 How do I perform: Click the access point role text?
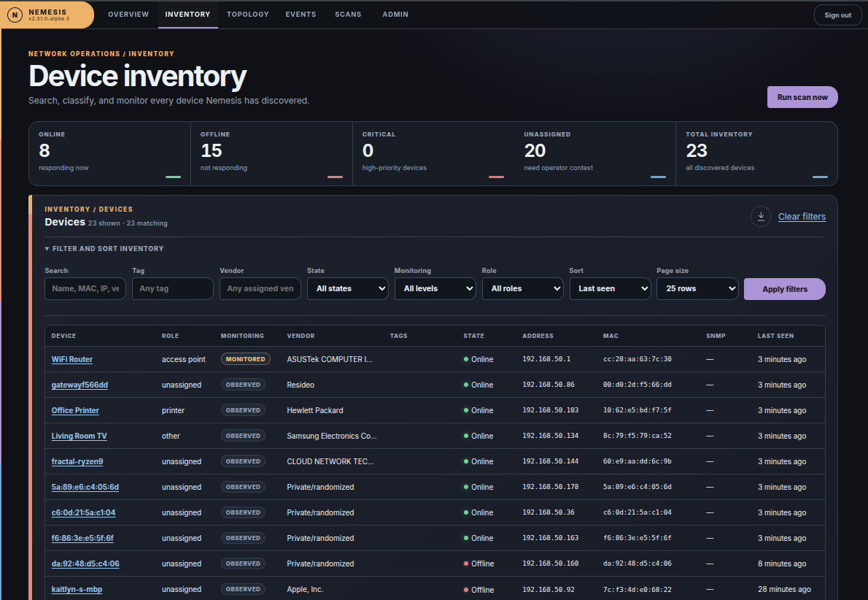coord(184,359)
